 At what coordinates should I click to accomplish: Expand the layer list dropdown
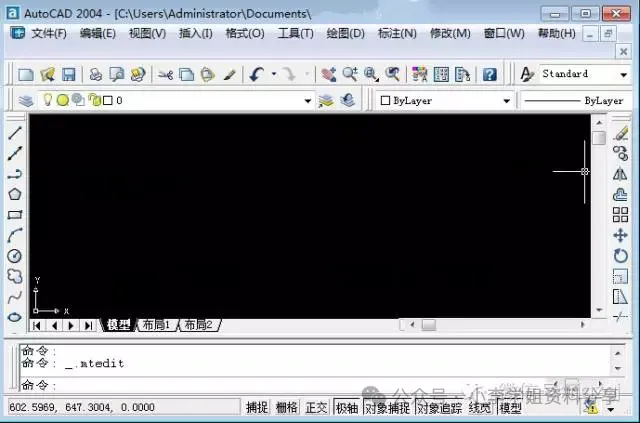308,101
